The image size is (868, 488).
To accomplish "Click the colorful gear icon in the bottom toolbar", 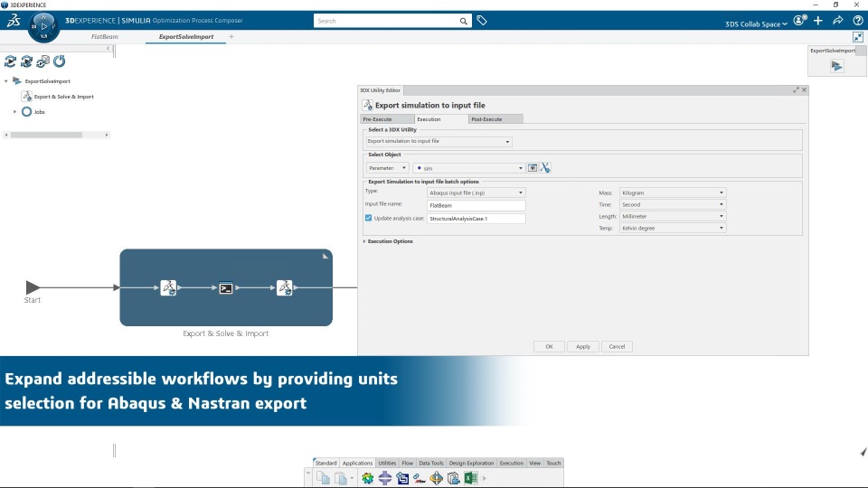I will (x=368, y=478).
